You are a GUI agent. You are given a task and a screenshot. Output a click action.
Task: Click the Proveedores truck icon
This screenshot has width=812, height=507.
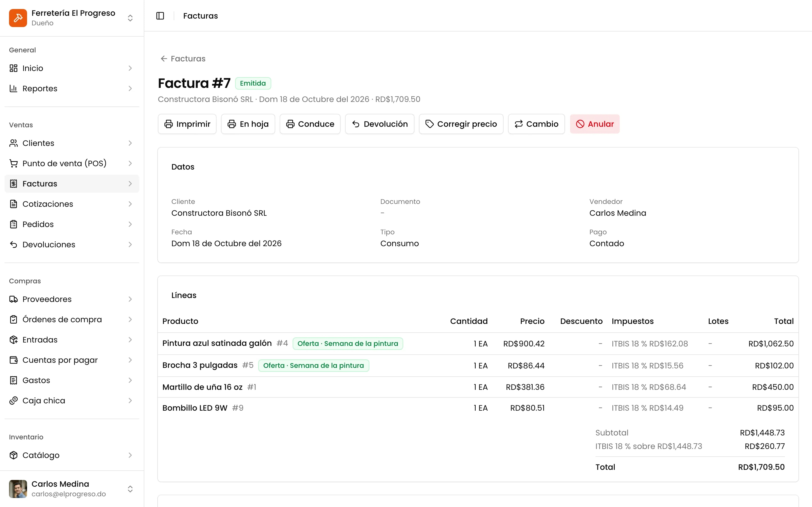tap(14, 299)
